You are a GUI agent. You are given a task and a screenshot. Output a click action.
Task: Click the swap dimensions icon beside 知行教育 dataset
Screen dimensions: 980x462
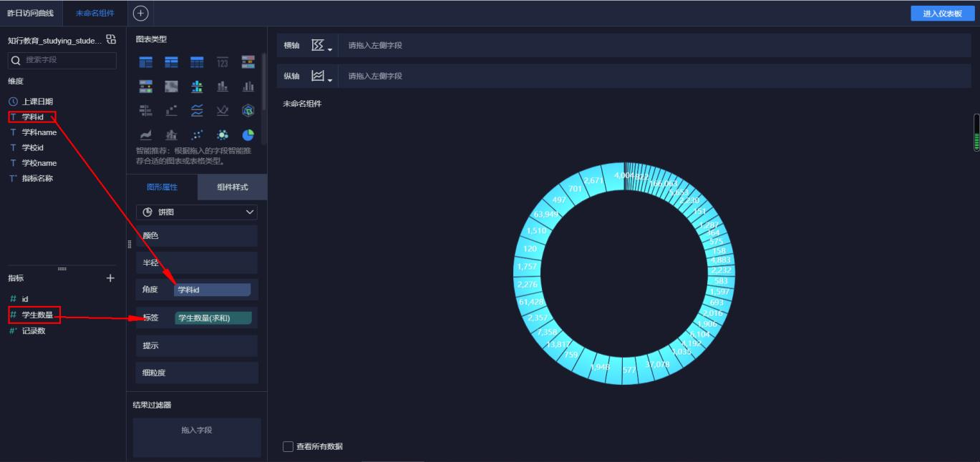pos(110,41)
